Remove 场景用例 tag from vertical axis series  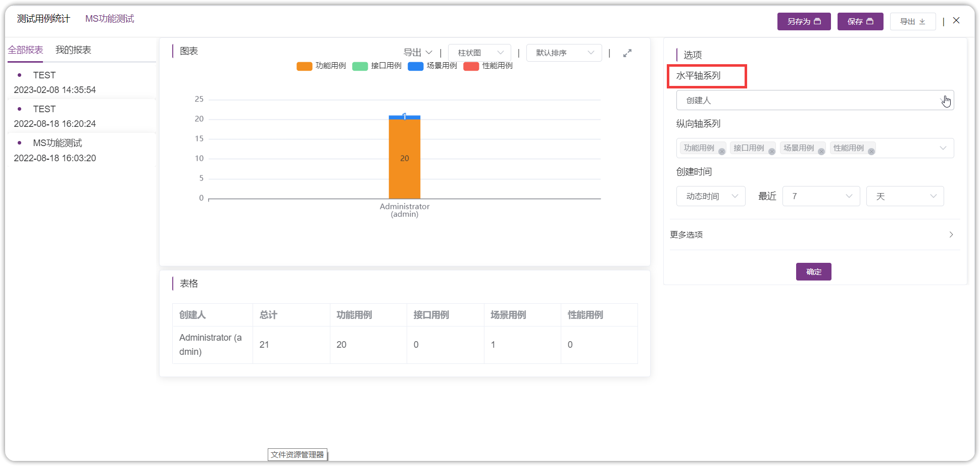821,152
